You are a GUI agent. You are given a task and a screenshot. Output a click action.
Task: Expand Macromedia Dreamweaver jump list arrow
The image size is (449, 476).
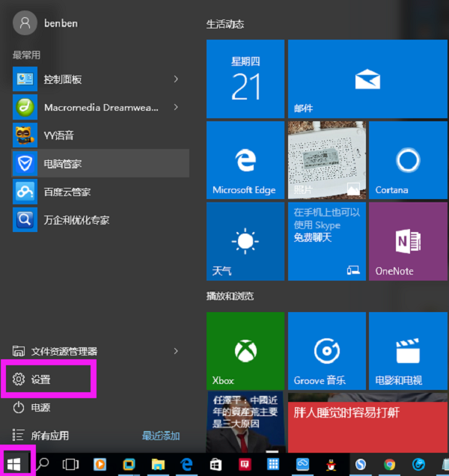pos(176,107)
